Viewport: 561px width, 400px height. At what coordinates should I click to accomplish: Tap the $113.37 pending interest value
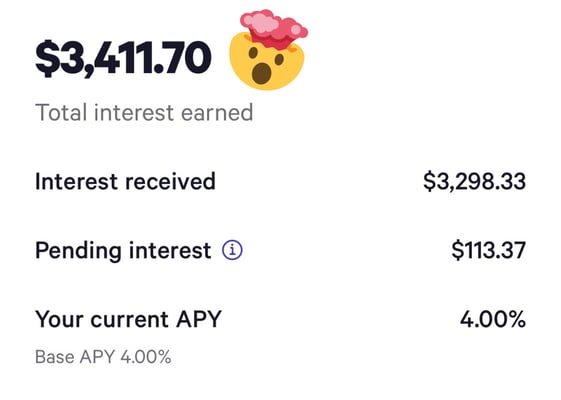tap(488, 250)
